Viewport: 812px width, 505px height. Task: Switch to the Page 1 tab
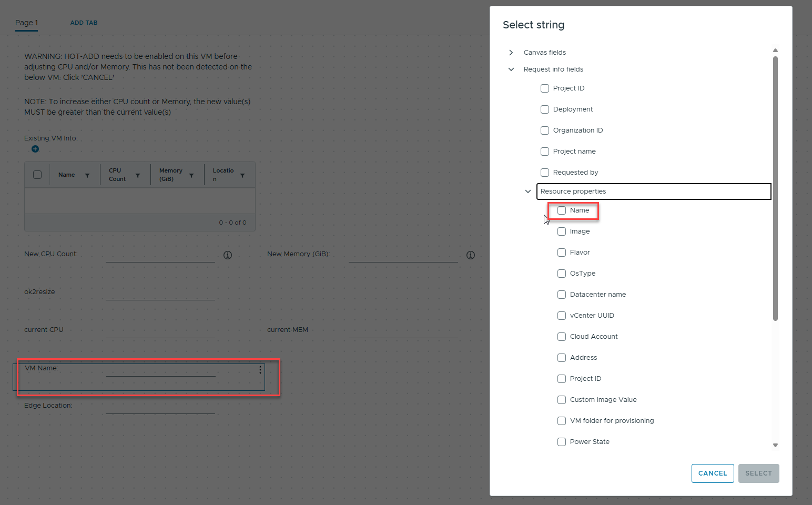(x=26, y=23)
